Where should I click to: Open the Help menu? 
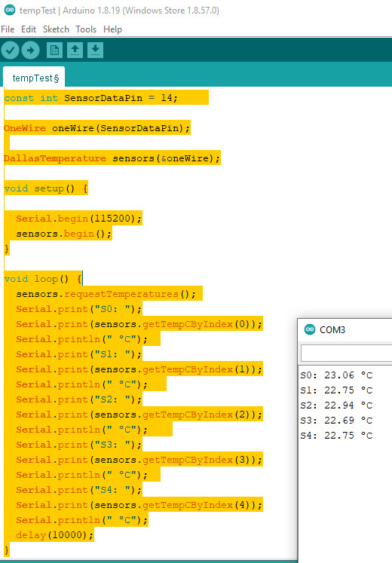coord(113,29)
